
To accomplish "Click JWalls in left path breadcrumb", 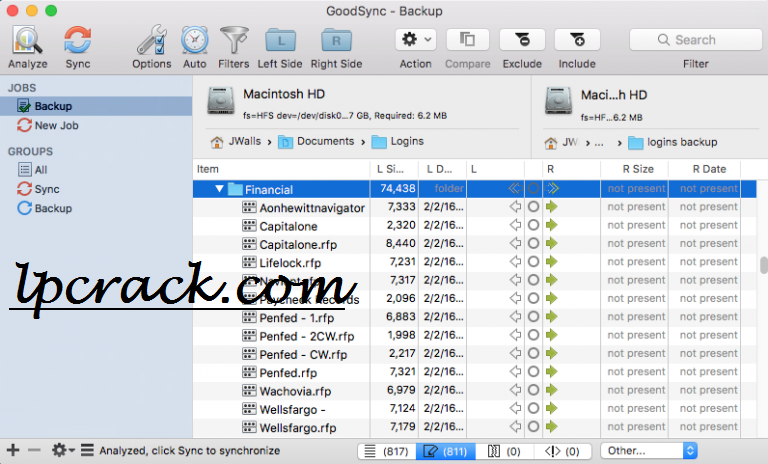I will coord(245,141).
